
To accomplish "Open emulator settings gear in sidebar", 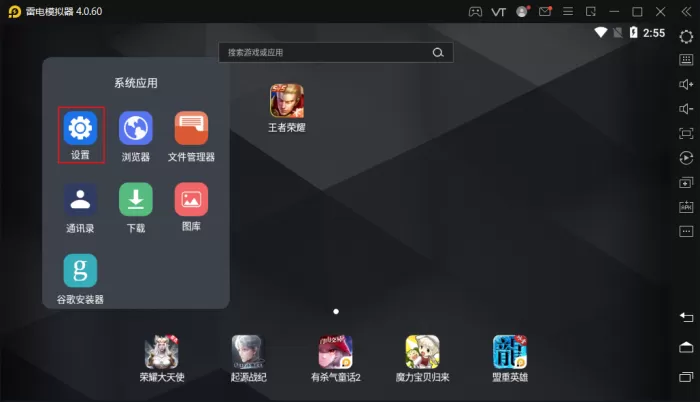I will [686, 36].
